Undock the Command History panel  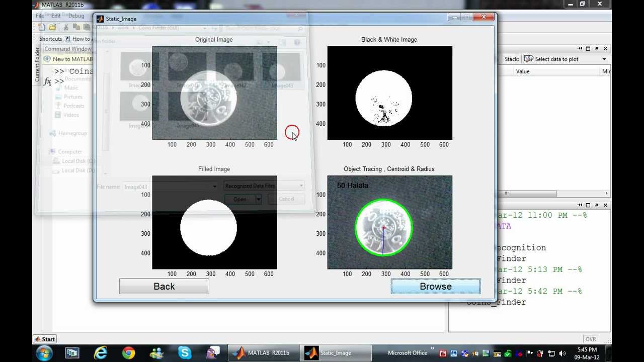tap(597, 205)
